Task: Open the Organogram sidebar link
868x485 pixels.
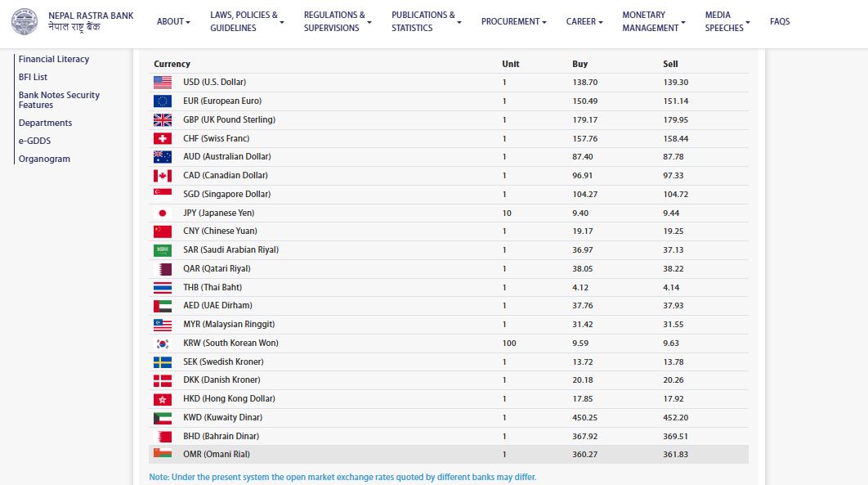Action: click(44, 159)
